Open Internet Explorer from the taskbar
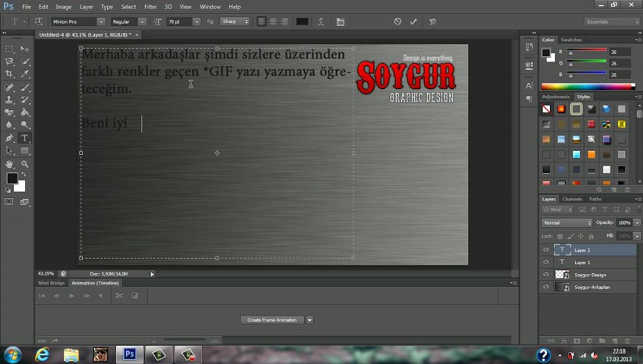Screen dimensions: 643x364 (42, 355)
